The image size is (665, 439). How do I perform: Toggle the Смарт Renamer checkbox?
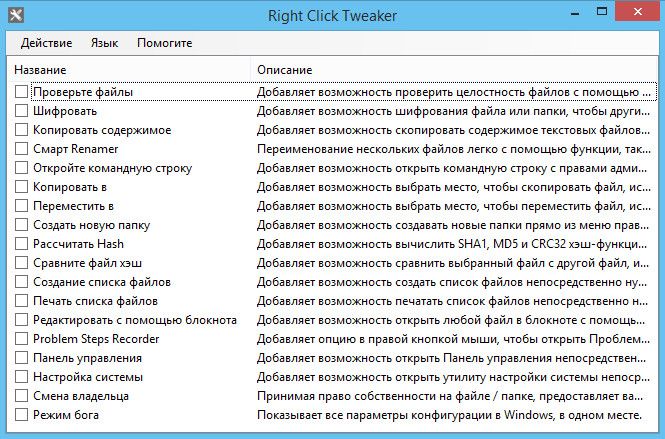pyautogui.click(x=23, y=149)
